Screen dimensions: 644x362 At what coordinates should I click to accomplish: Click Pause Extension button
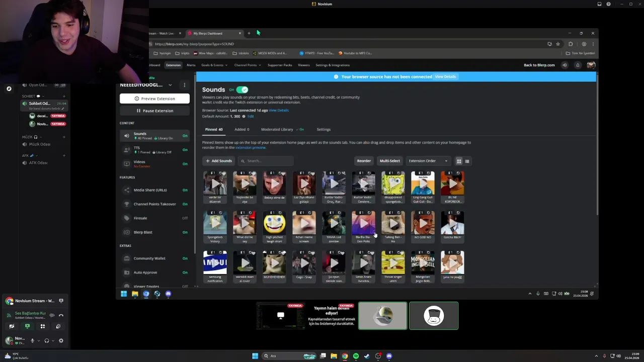pyautogui.click(x=154, y=111)
